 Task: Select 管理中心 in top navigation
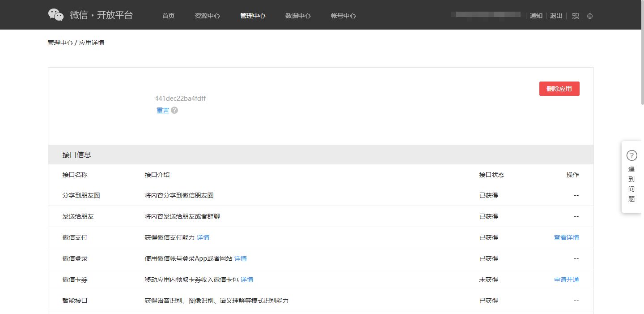click(253, 16)
